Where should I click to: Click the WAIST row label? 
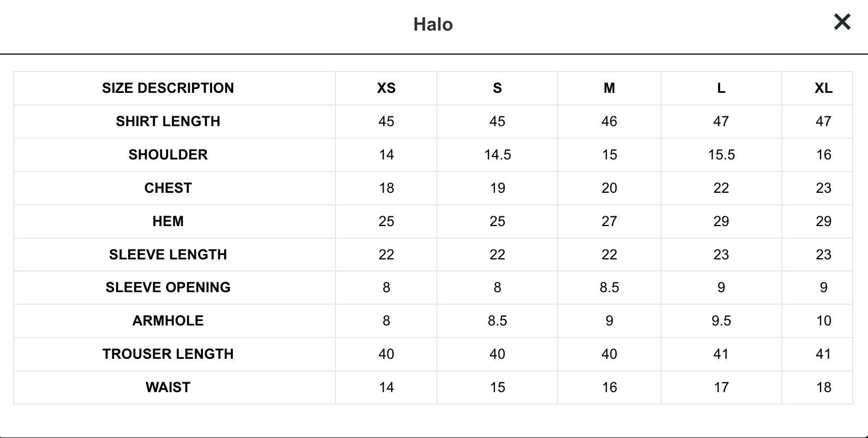168,387
